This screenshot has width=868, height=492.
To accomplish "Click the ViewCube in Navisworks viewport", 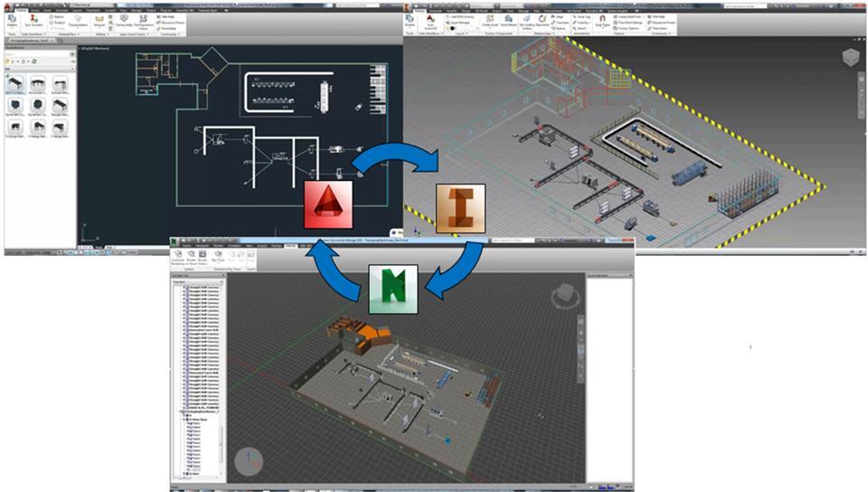I will pos(564,296).
